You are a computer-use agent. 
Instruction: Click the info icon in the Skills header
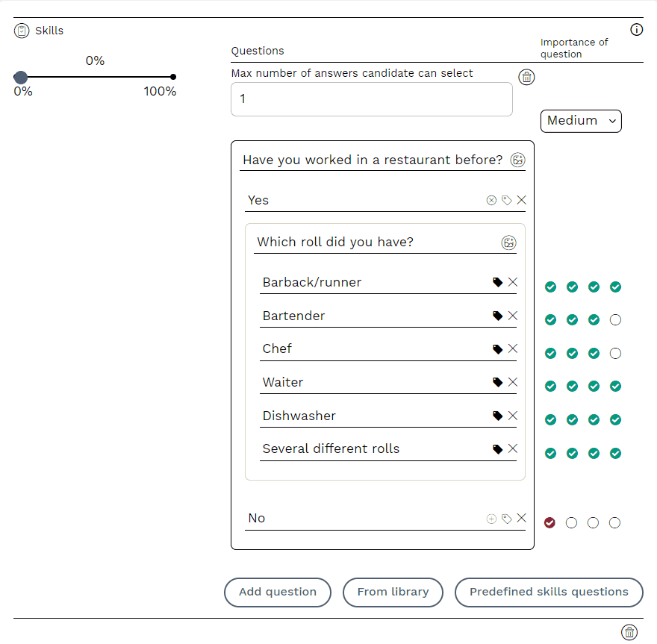636,30
